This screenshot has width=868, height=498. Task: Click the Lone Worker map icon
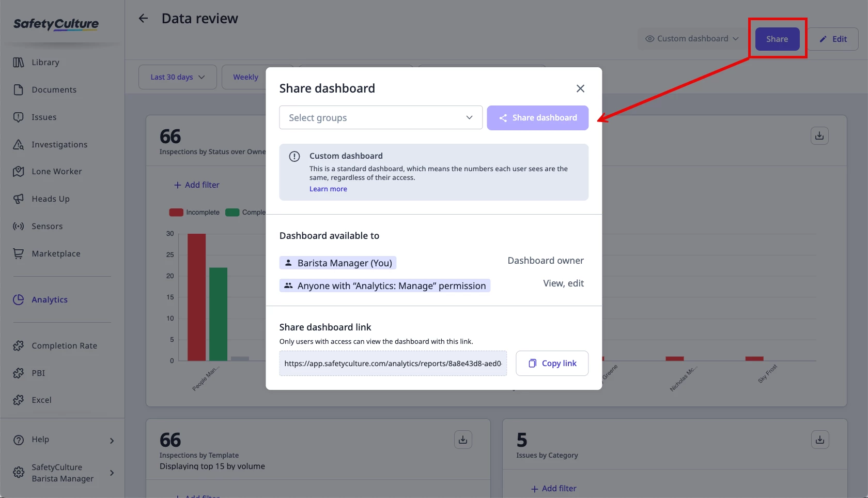(19, 172)
